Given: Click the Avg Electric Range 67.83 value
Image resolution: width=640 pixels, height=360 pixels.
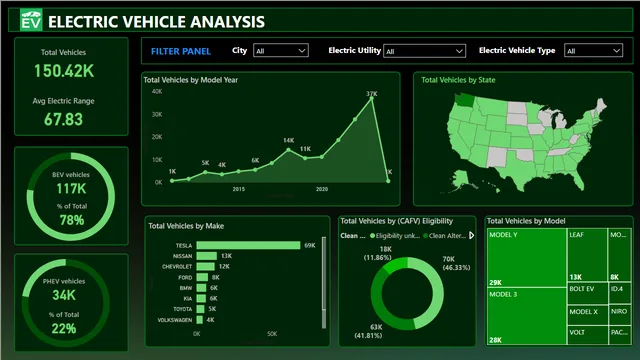Looking at the screenshot, I should [x=63, y=119].
